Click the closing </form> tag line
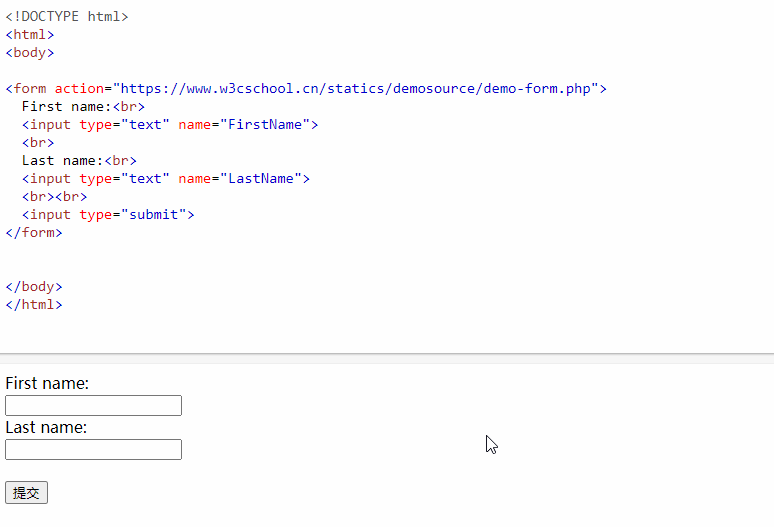Viewport: 774px width, 527px height. (x=34, y=233)
